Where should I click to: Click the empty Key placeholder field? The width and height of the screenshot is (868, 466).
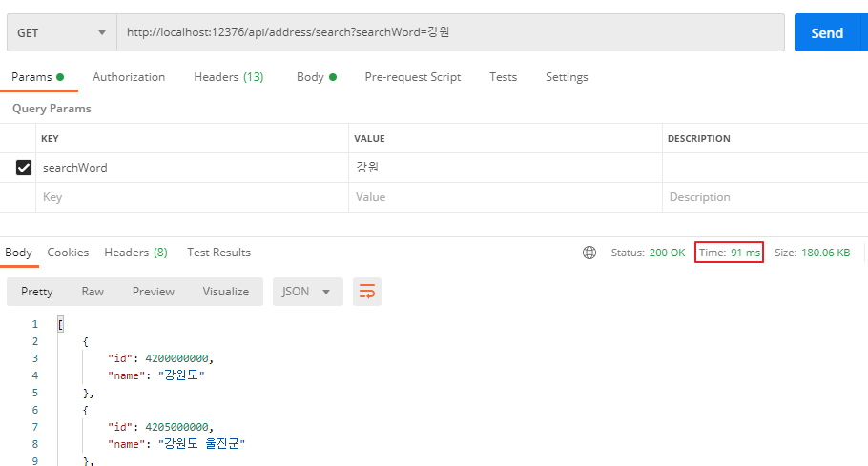pyautogui.click(x=192, y=197)
